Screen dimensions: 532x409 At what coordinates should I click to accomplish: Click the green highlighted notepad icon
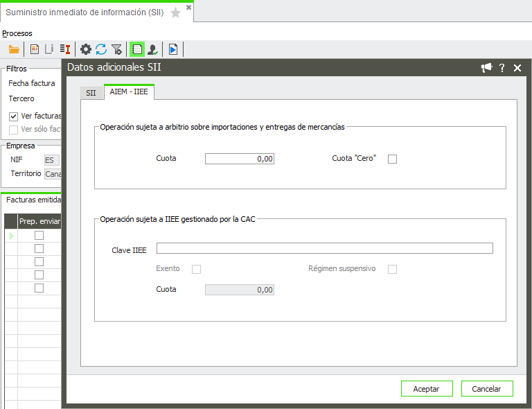coord(137,49)
